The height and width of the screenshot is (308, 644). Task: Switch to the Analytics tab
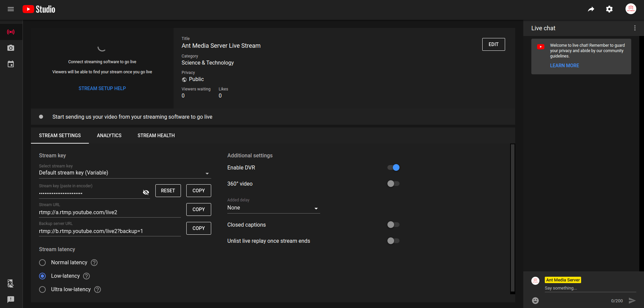pyautogui.click(x=109, y=136)
